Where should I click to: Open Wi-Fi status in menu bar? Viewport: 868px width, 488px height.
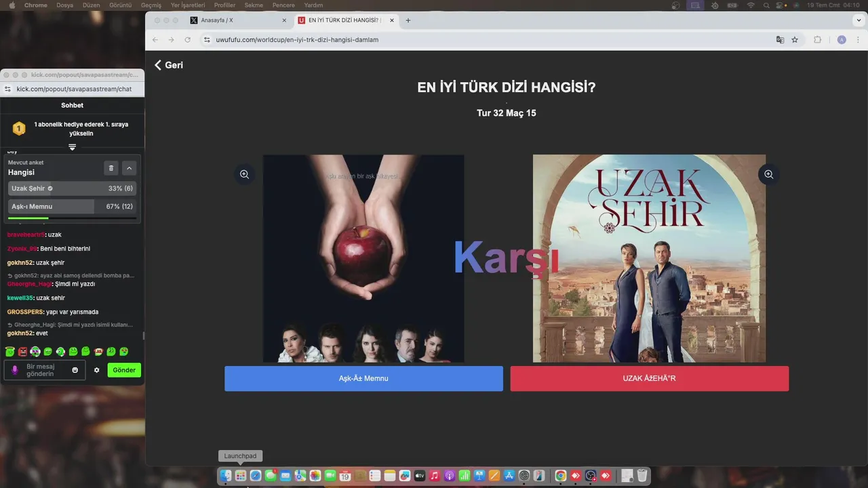(751, 5)
